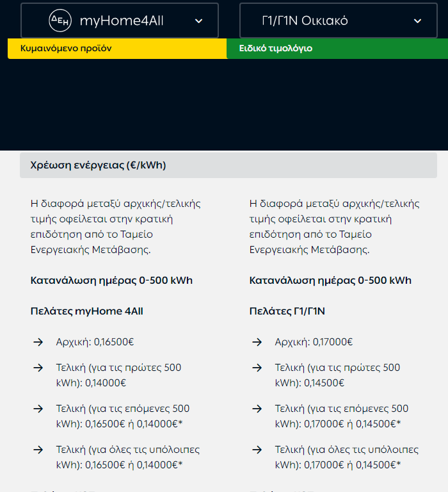The image size is (448, 492).
Task: Click arrow icon beside first-500 kWh 0,14500€ price
Action: [x=257, y=368]
